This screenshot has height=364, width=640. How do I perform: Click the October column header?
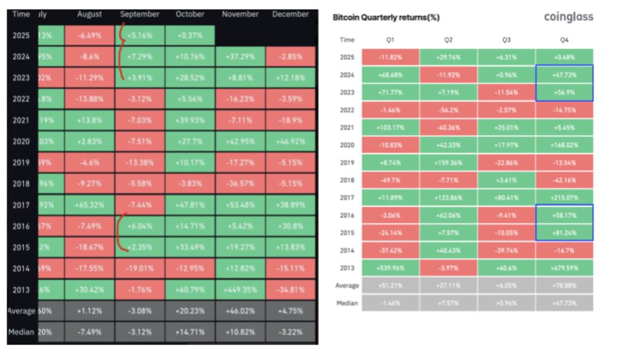coord(190,14)
